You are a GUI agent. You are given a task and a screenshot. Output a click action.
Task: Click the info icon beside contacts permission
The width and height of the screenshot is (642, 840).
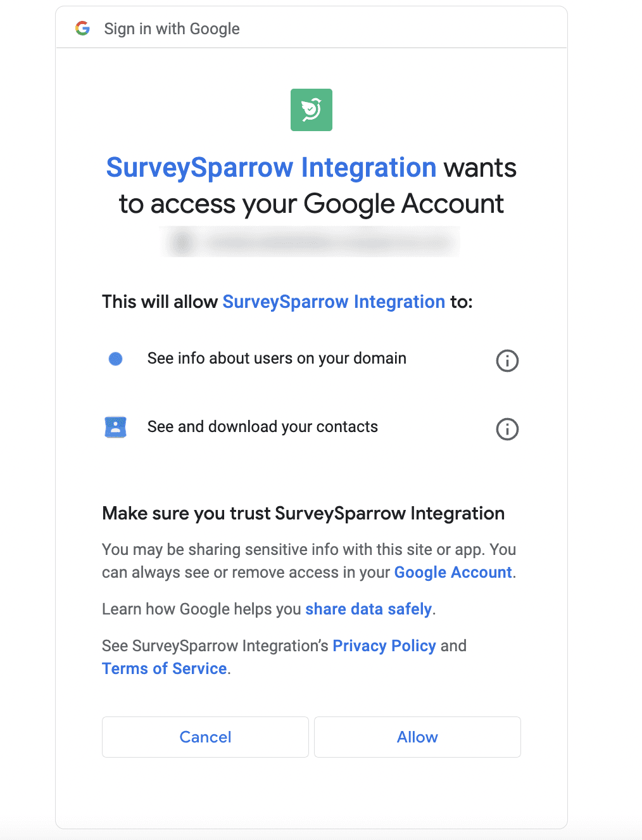[507, 430]
